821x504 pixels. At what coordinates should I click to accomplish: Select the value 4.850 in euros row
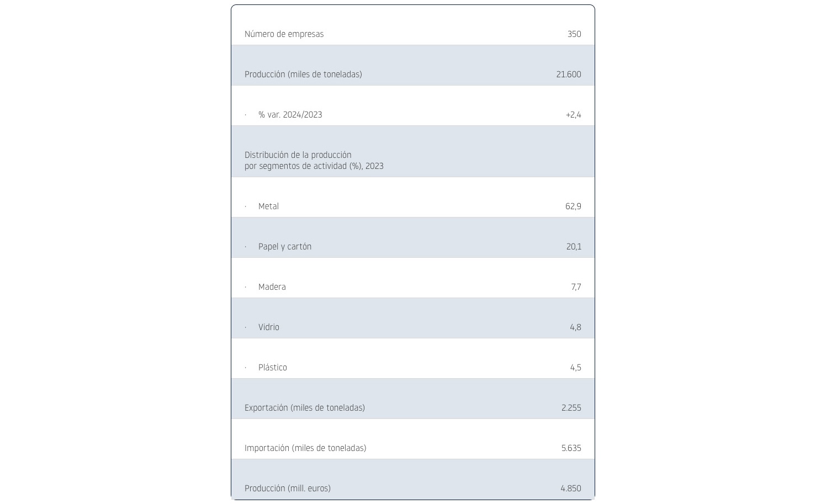click(570, 489)
